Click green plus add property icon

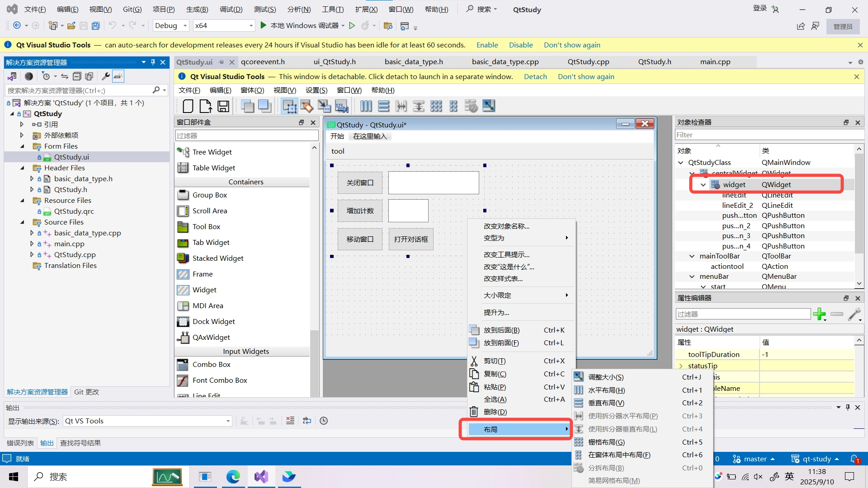[x=819, y=314]
